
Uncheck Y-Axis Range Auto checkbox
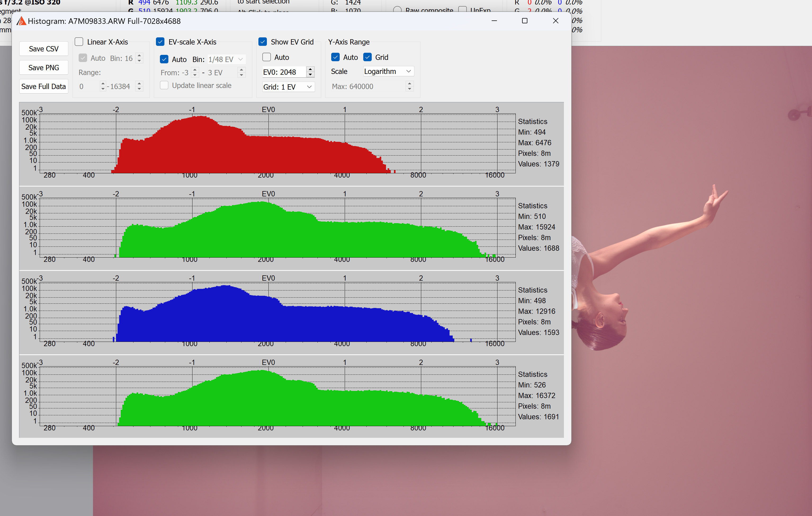point(335,57)
